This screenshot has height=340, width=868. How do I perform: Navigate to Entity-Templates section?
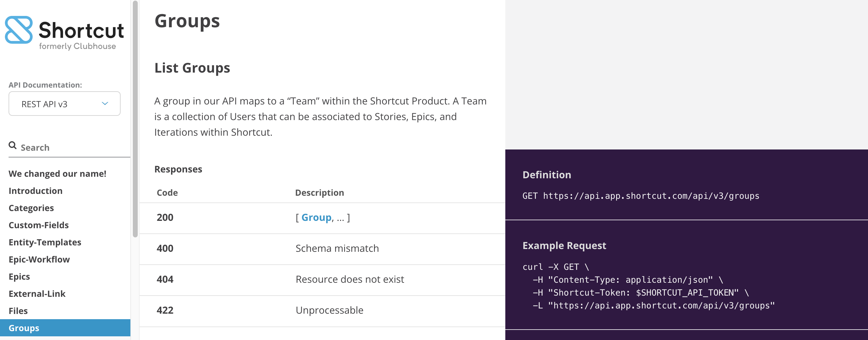click(45, 243)
